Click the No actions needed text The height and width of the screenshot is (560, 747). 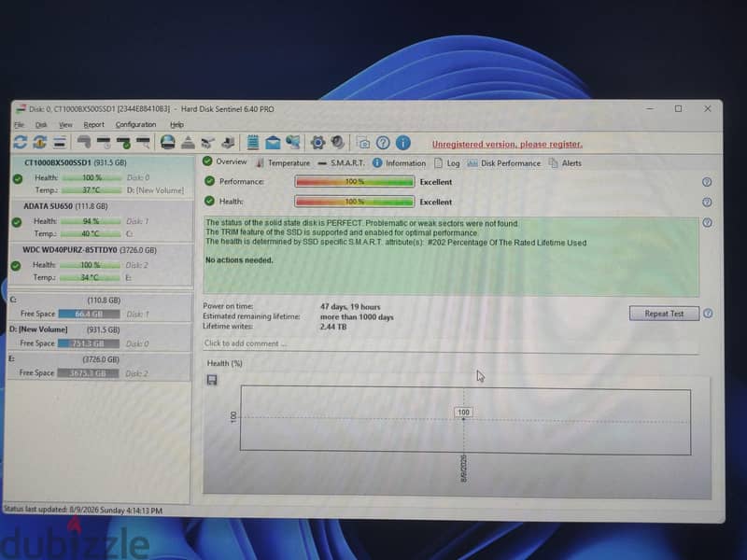point(239,260)
